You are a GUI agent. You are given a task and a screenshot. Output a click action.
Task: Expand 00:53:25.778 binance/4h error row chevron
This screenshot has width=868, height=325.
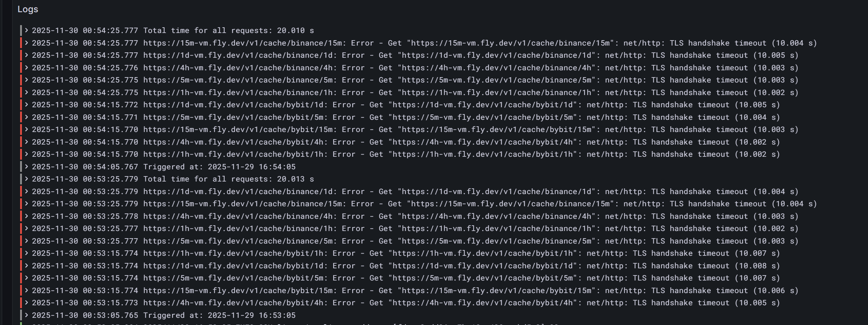point(26,216)
